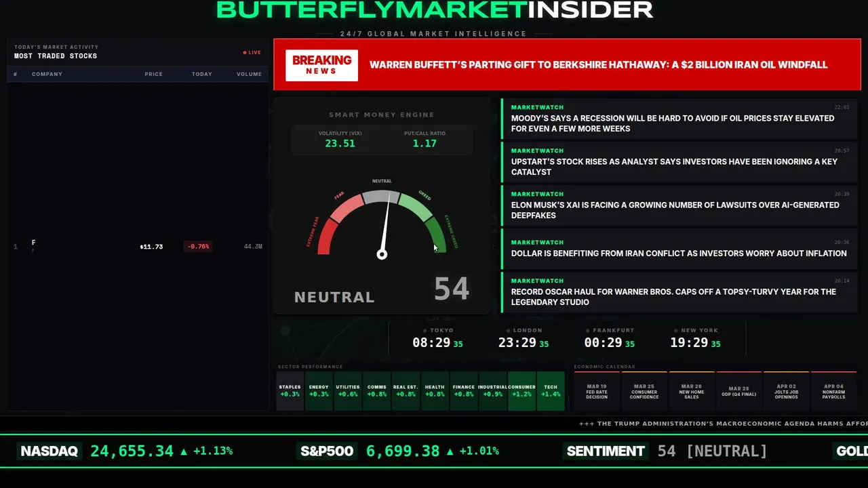Open the Apr 04 Nonfarm Payrolls event
The image size is (868, 488).
[834, 391]
